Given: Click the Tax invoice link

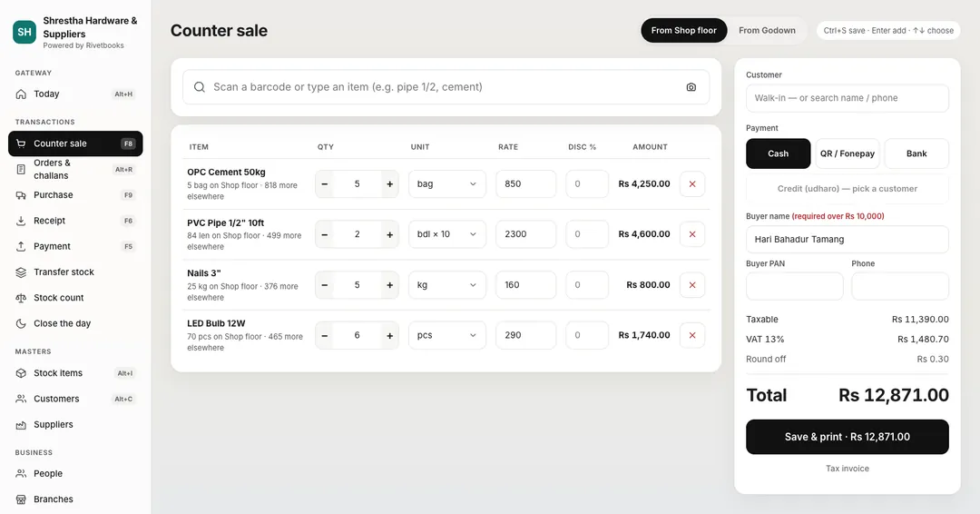Looking at the screenshot, I should [x=848, y=469].
